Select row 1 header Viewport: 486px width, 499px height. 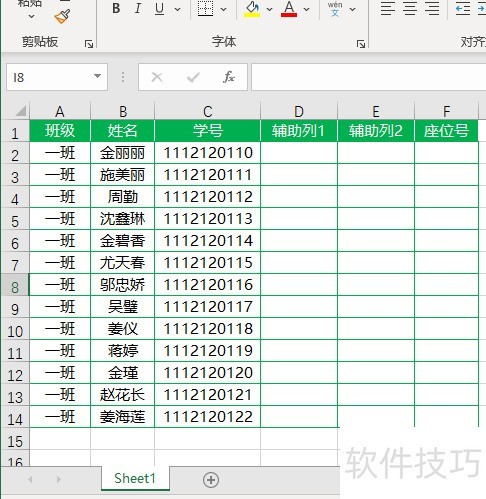15,132
